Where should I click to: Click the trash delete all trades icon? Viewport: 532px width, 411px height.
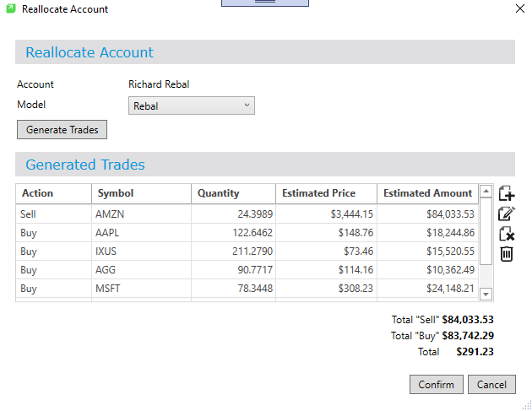tap(507, 254)
